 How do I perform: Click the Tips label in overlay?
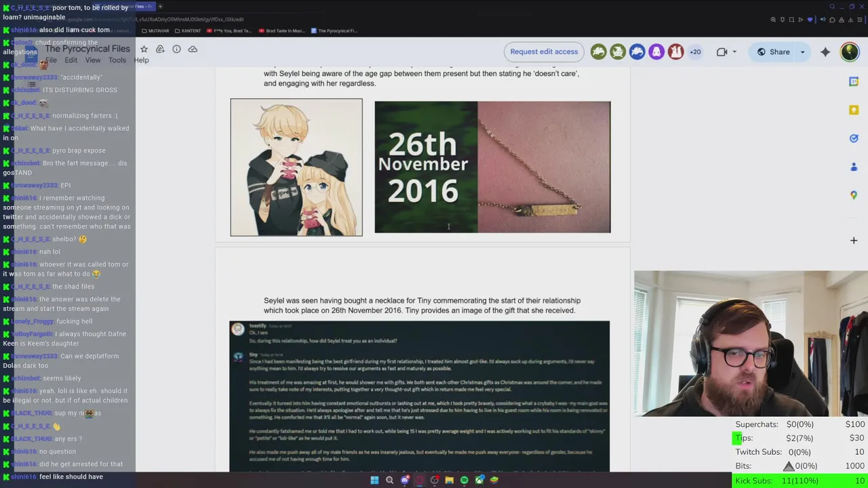tap(744, 438)
